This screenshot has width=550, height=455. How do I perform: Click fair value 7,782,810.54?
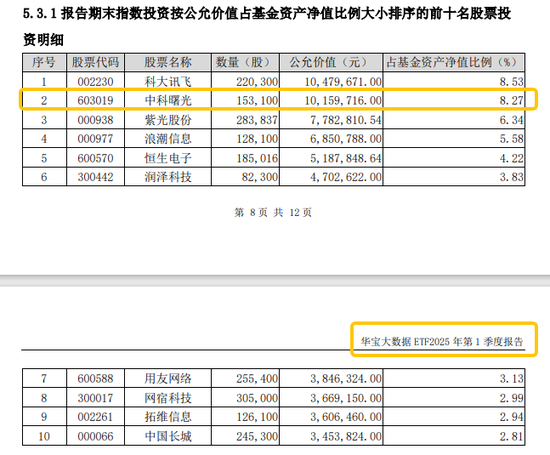click(346, 120)
